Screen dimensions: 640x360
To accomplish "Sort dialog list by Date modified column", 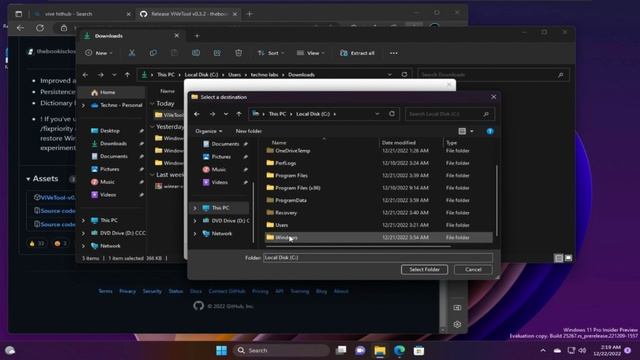I will coord(399,142).
